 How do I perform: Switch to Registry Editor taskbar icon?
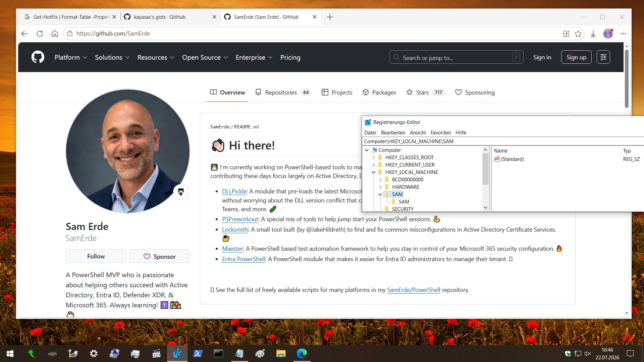click(x=177, y=354)
